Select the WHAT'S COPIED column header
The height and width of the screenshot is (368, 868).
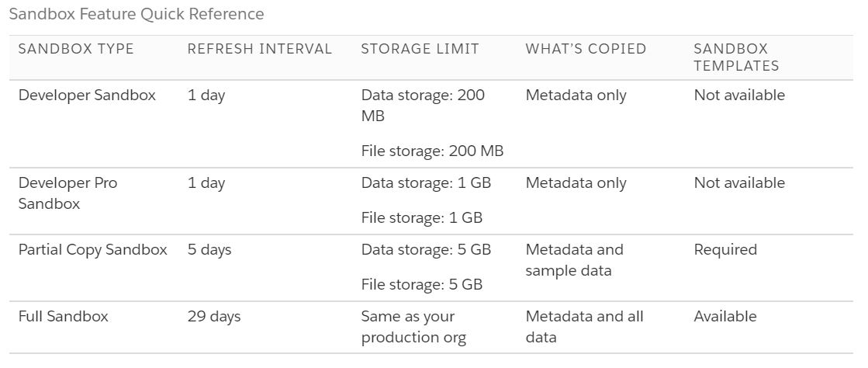(x=586, y=49)
